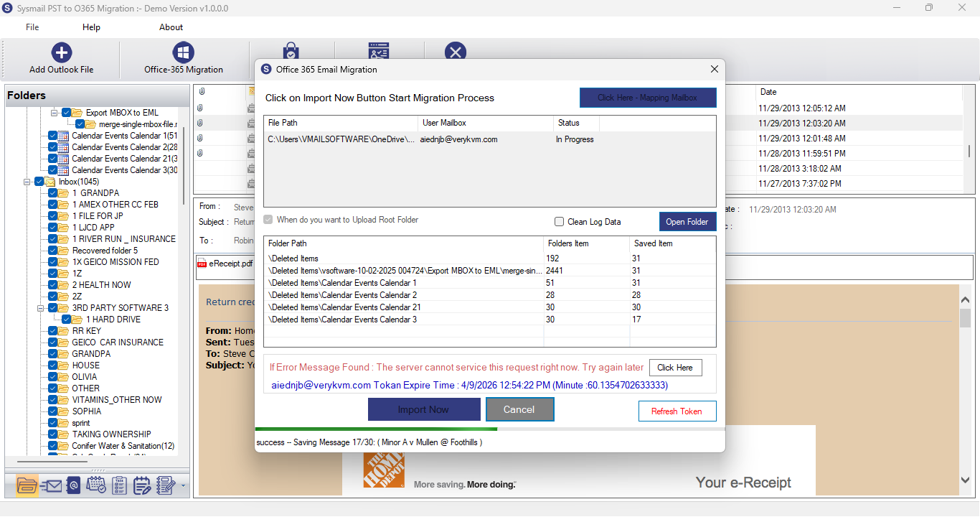Uncheck the Inbox(1045) folder checkbox

click(x=39, y=182)
